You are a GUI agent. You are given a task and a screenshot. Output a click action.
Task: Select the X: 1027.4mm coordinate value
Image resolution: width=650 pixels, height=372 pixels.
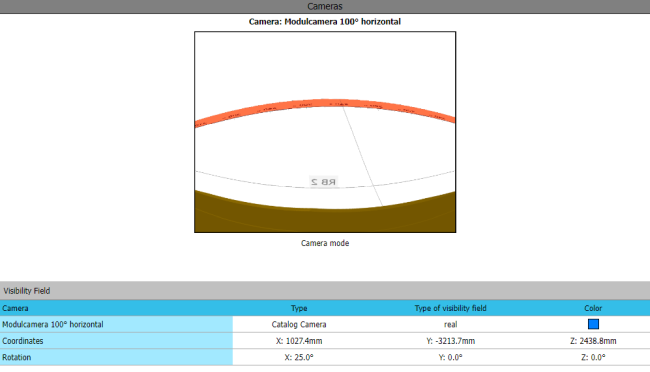[x=299, y=341]
